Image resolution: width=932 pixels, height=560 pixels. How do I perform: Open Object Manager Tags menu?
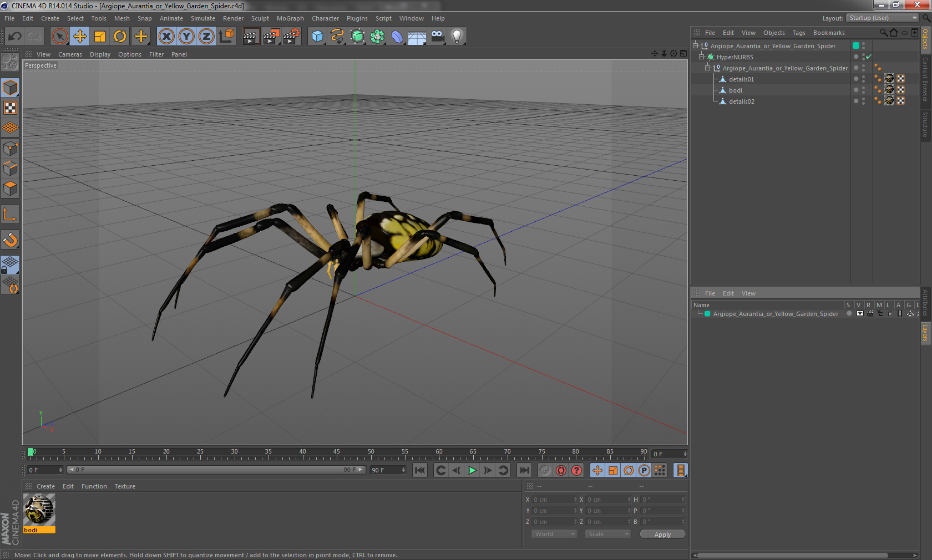coord(799,33)
